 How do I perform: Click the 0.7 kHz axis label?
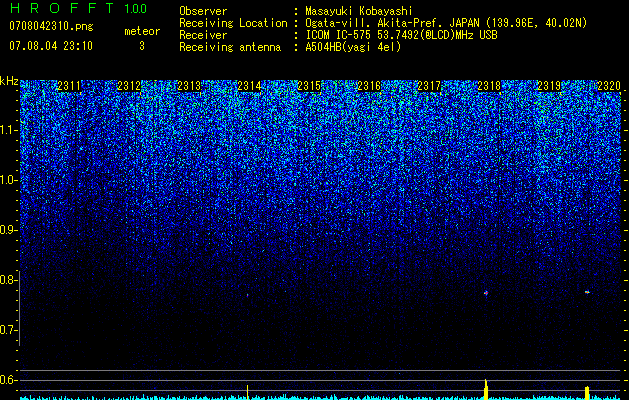(9, 330)
